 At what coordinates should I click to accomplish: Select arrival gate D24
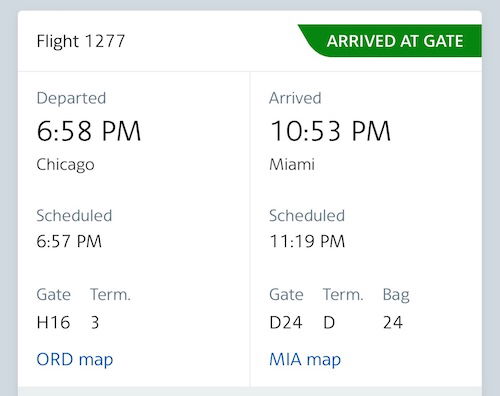(x=286, y=322)
